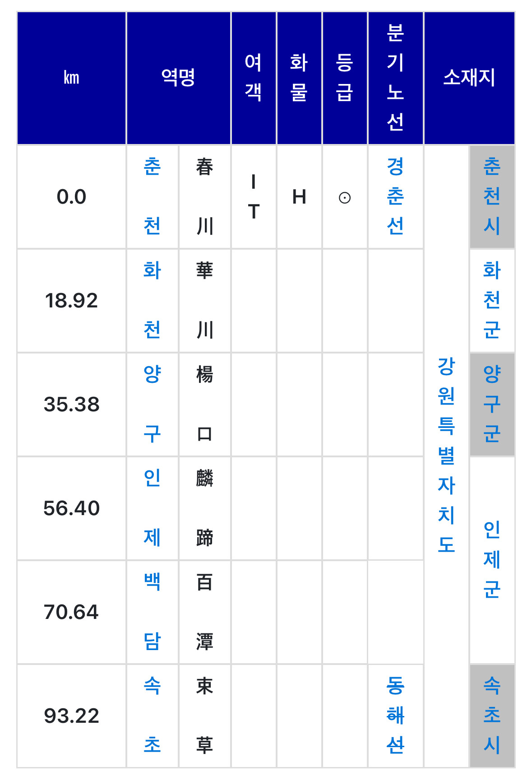Open the 속초시 location link

coord(492,716)
